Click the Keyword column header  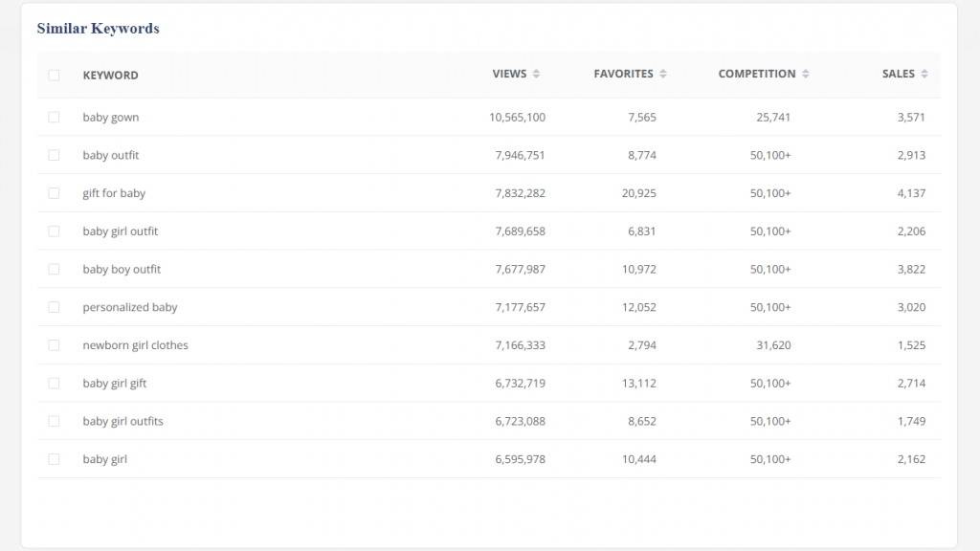[110, 76]
